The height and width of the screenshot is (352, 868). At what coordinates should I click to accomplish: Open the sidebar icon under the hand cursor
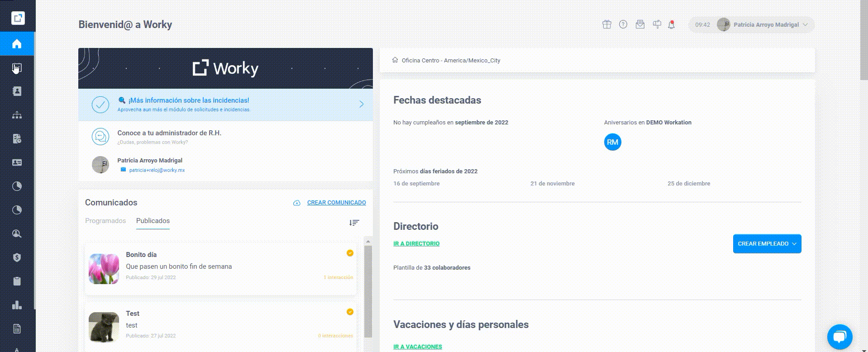[17, 68]
